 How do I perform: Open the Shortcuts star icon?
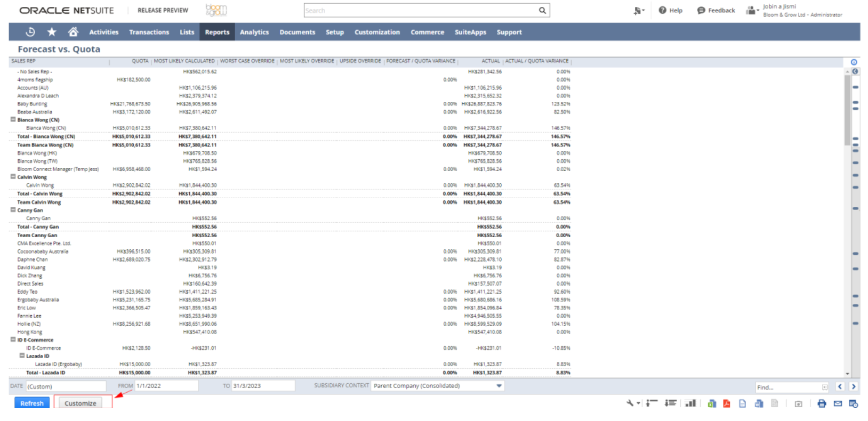(52, 32)
